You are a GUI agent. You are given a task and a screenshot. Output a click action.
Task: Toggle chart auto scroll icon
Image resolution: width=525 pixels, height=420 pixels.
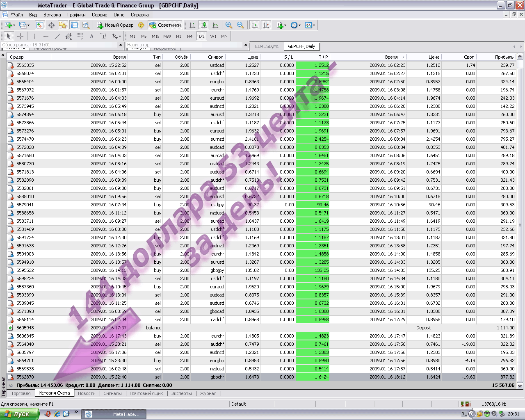click(255, 25)
